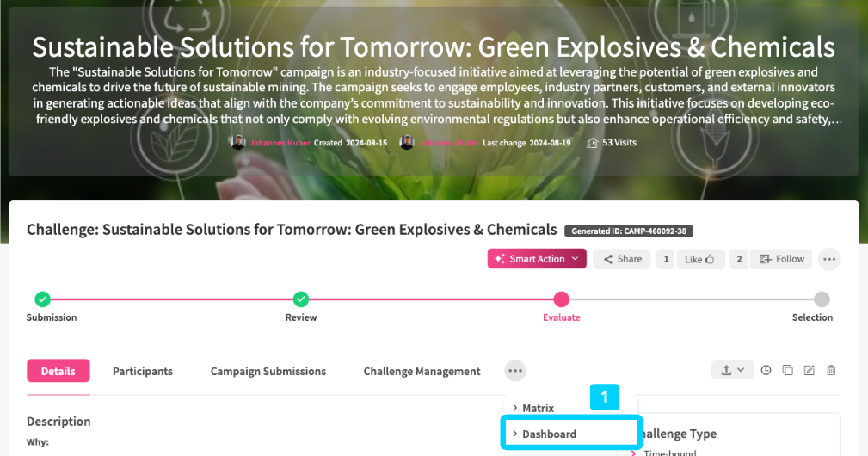Viewport: 868px width, 456px height.
Task: Click the Selection stage circle
Action: 822,299
